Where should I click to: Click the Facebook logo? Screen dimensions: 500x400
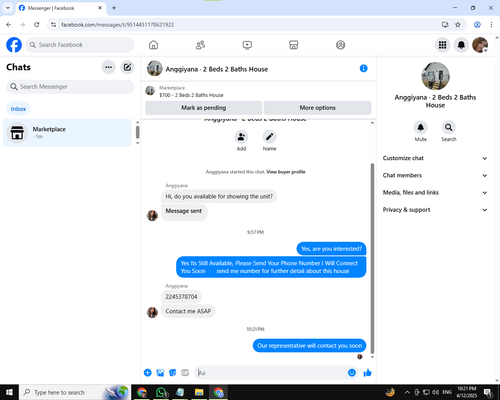[14, 45]
